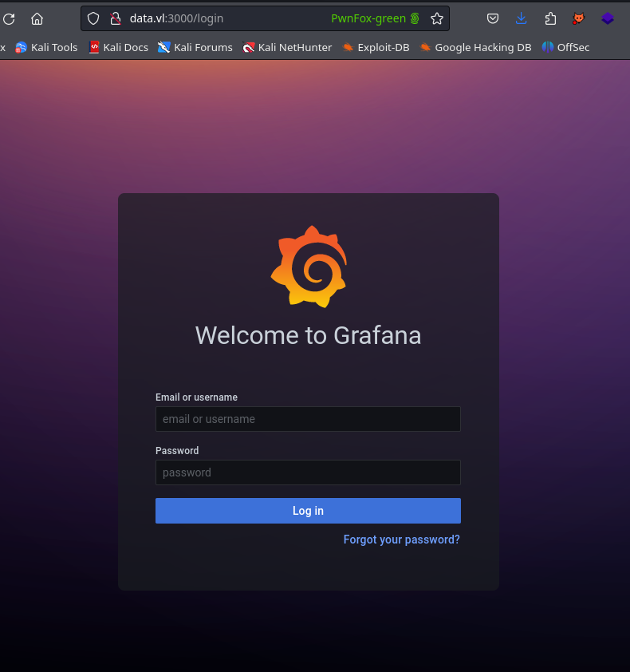Click the 'Email or username' label
The height and width of the screenshot is (672, 630).
coord(196,397)
